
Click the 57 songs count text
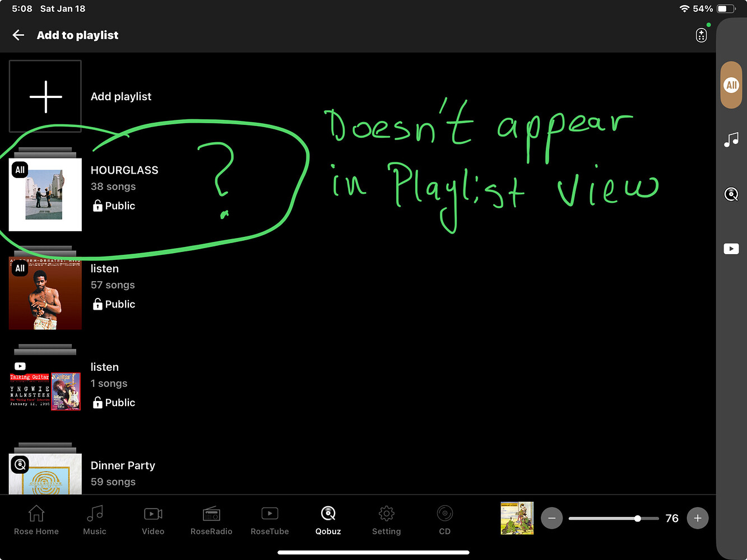113,285
